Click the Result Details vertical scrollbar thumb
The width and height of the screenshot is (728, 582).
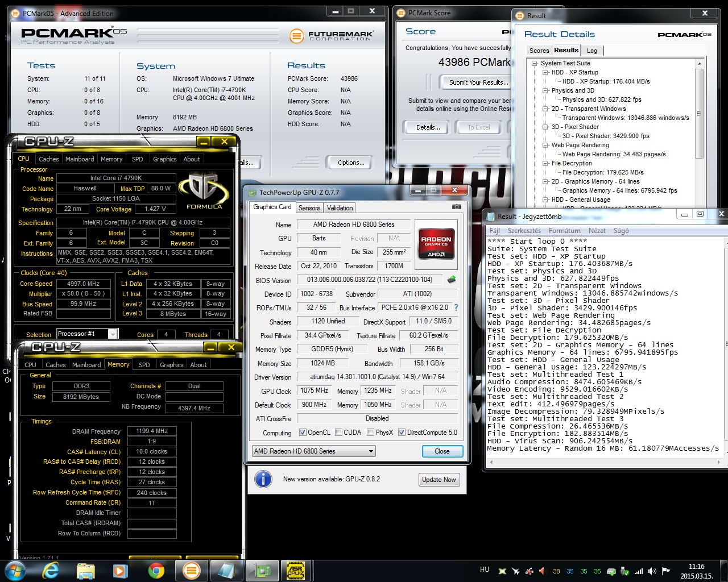coord(700,113)
